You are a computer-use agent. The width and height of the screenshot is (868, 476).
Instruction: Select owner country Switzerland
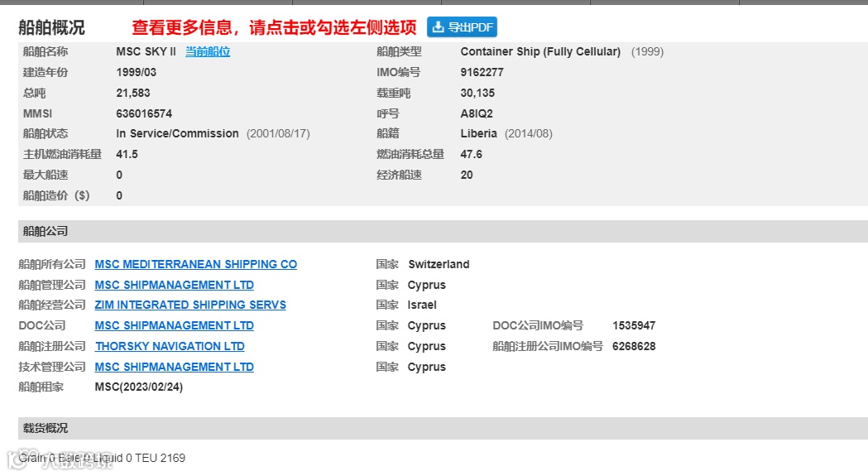coord(439,264)
